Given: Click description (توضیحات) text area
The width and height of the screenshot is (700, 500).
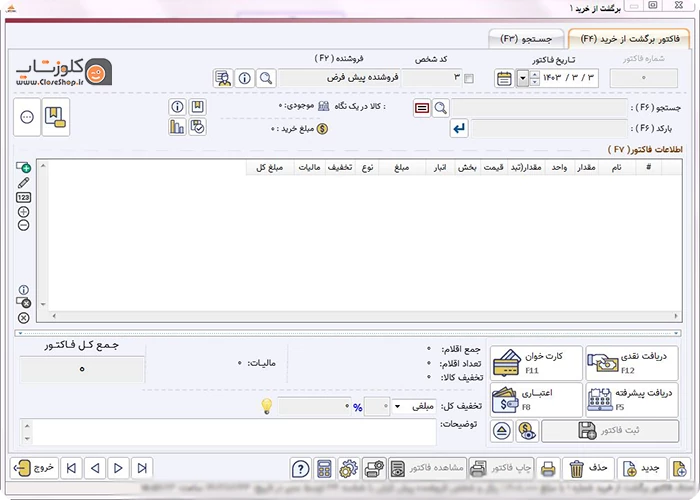Looking at the screenshot, I should [x=234, y=432].
